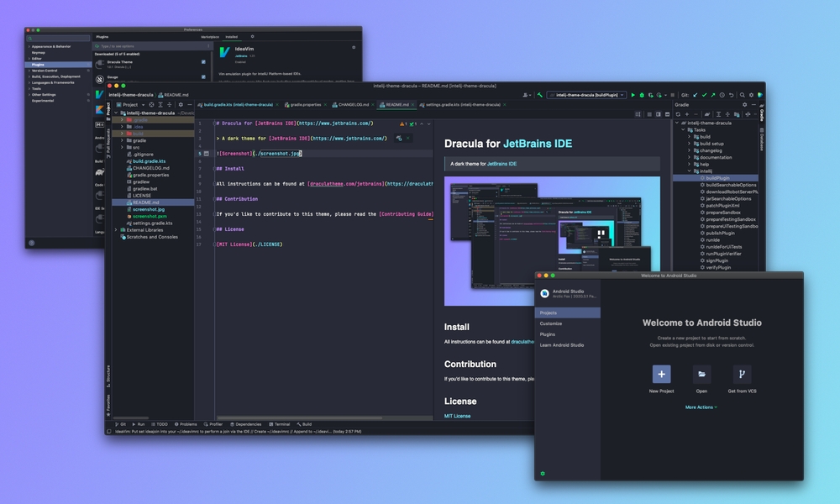Click plugin search field 'Type / to see options'
Viewport: 840px width, 504px height.
tap(152, 46)
